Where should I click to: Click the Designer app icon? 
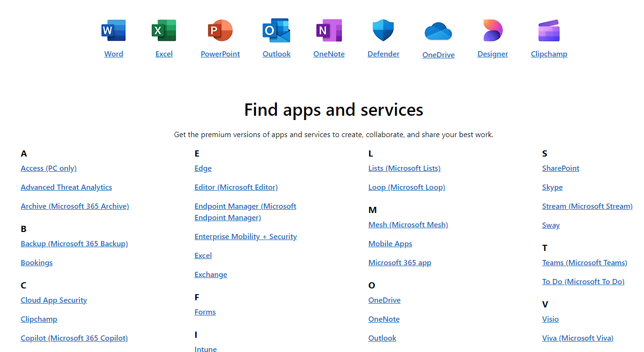point(492,30)
